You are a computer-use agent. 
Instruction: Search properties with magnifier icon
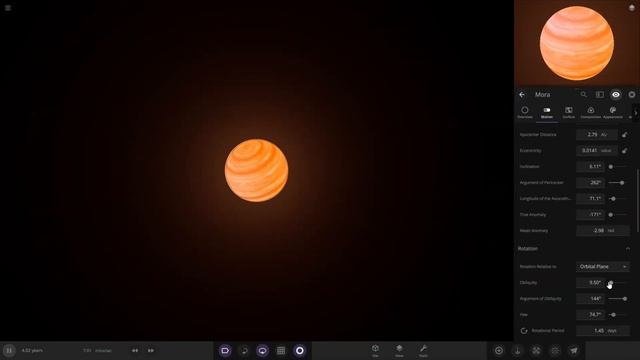[584, 95]
